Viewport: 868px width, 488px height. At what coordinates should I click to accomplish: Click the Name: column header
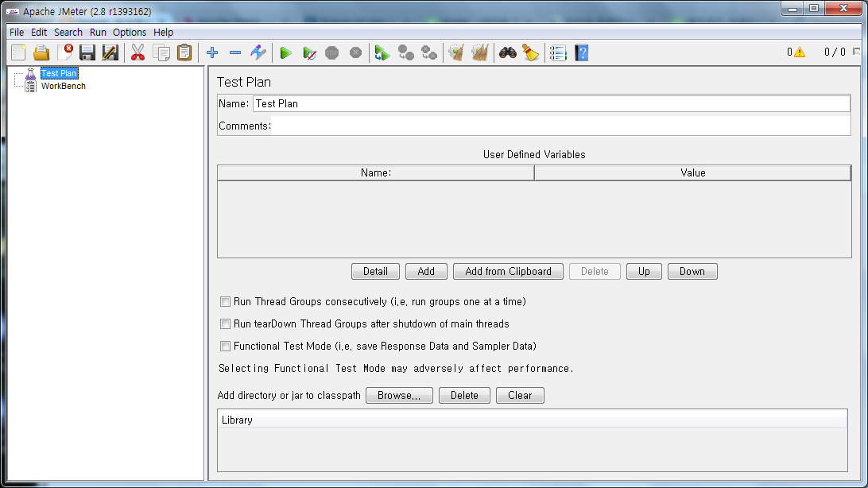click(x=376, y=172)
